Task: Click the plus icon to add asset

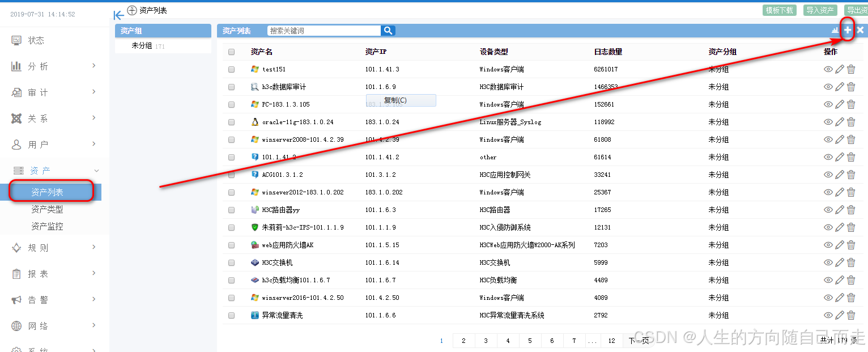Action: 848,30
